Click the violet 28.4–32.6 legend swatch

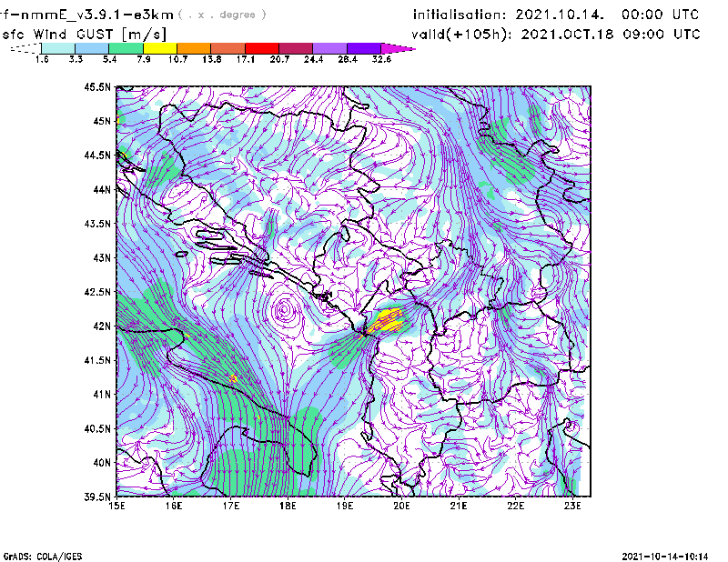pyautogui.click(x=364, y=48)
